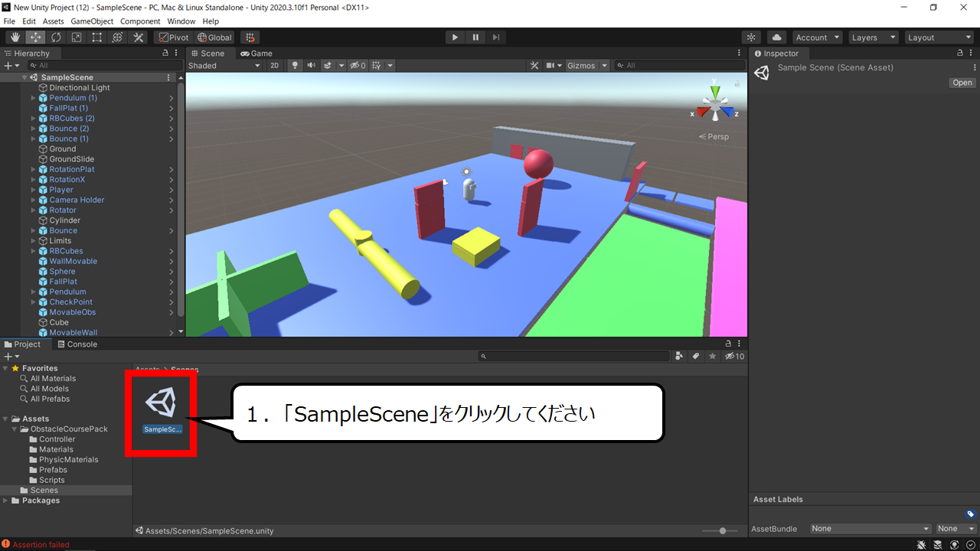Screen dimensions: 980x551
Task: Select the Rect tool
Action: [97, 37]
